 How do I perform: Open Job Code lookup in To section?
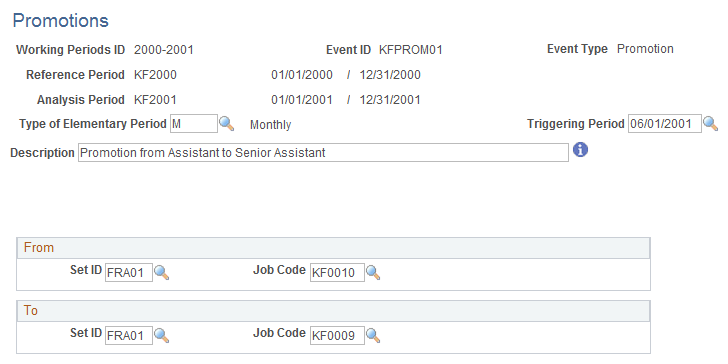coord(373,335)
